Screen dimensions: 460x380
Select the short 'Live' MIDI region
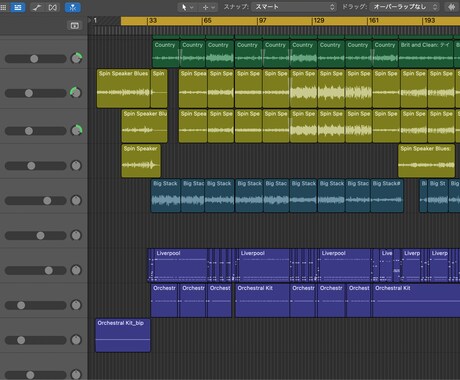(x=386, y=265)
